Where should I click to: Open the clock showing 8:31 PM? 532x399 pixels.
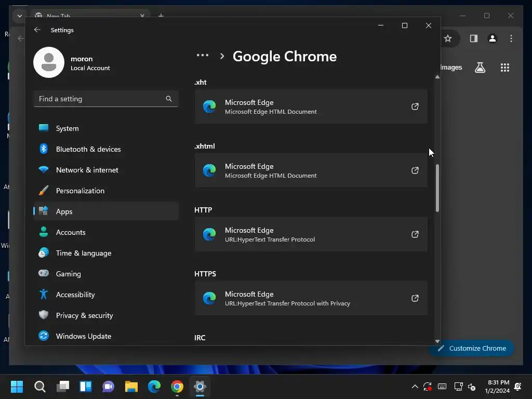[x=497, y=387]
